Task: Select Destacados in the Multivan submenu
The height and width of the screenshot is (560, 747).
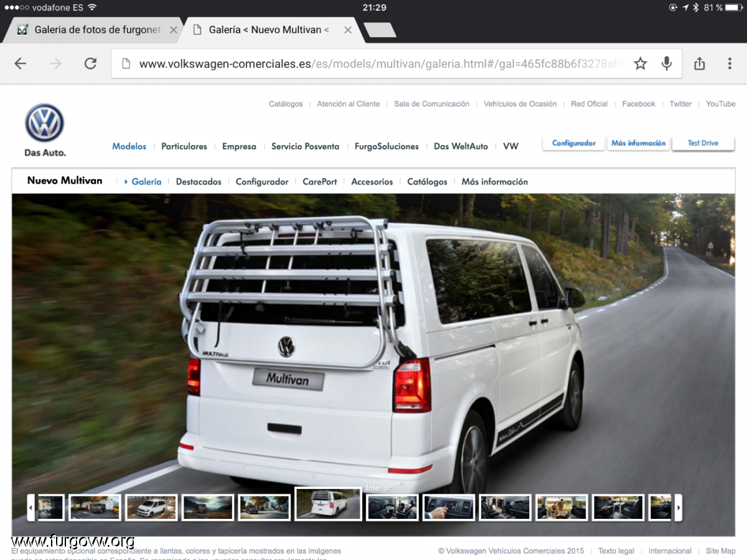Action: pos(199,182)
